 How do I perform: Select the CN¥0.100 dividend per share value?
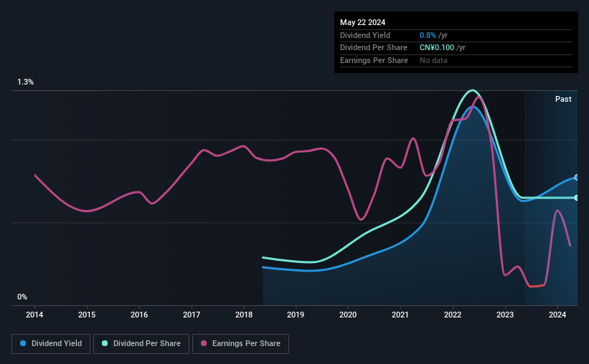pos(438,48)
